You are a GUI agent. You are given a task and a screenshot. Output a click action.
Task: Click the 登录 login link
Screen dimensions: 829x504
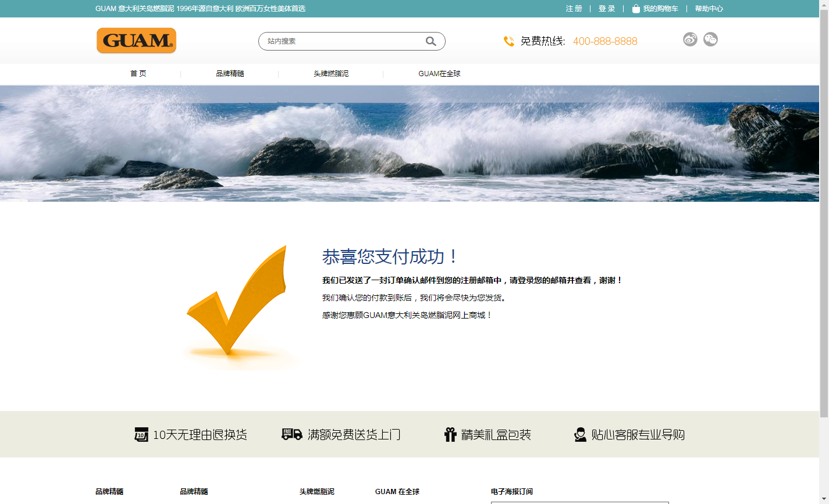(607, 9)
